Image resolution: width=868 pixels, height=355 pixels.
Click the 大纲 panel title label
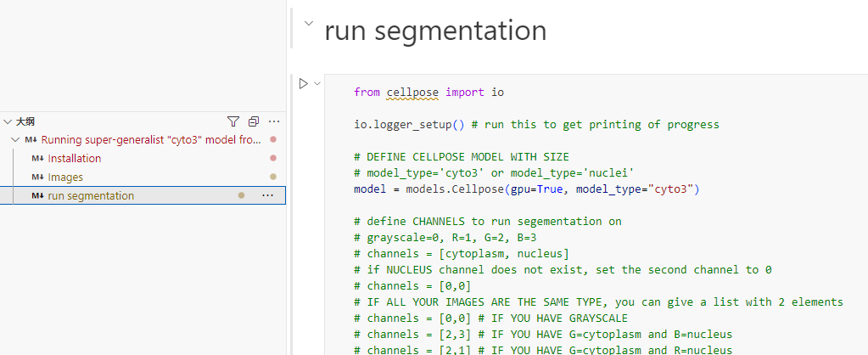(x=25, y=121)
